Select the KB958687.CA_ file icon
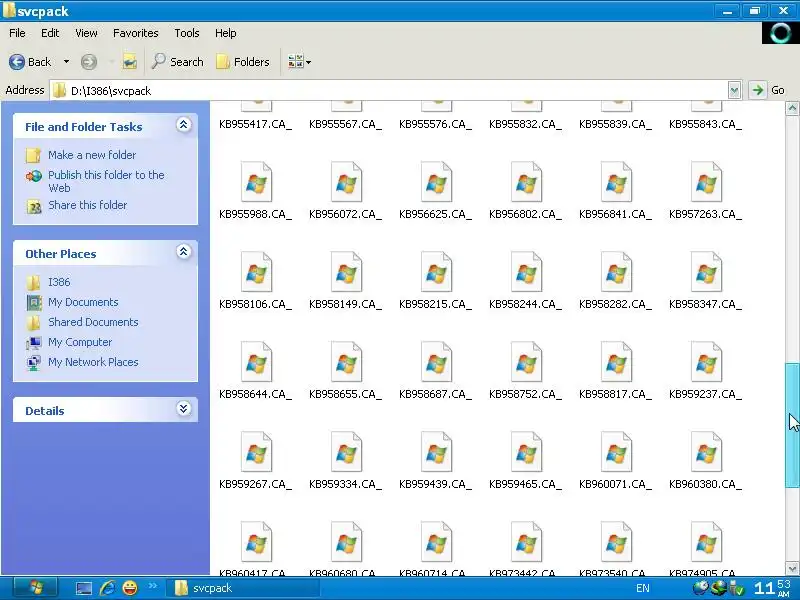This screenshot has width=800, height=600. (436, 362)
